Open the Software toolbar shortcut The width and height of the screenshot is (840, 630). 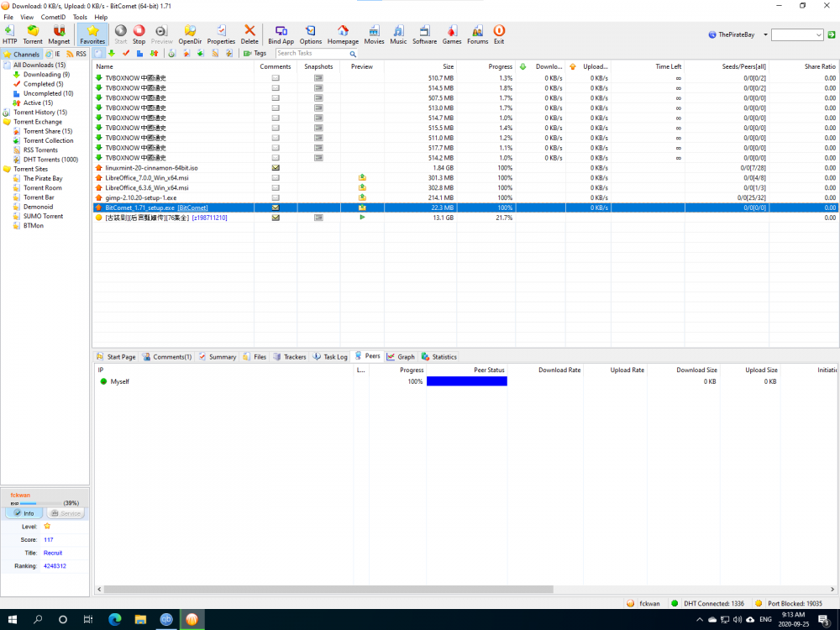coord(424,34)
